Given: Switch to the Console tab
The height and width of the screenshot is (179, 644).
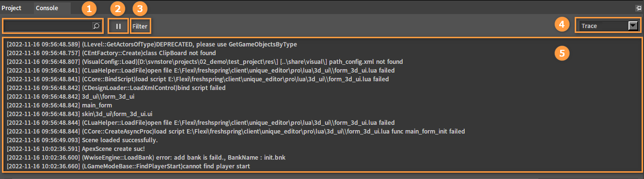Looking at the screenshot, I should 47,8.
